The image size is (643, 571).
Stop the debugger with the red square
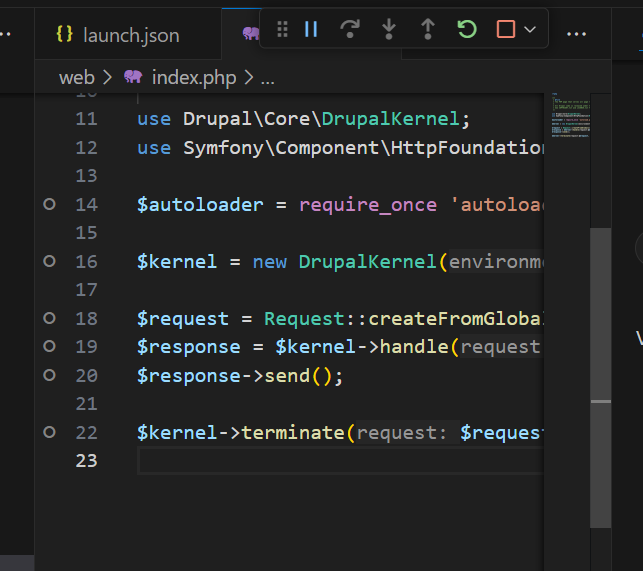(x=506, y=29)
